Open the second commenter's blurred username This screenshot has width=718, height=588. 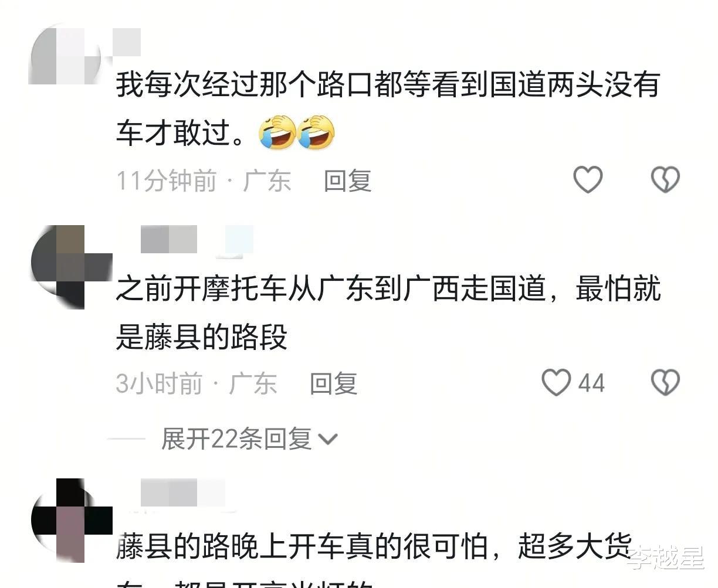(x=197, y=240)
